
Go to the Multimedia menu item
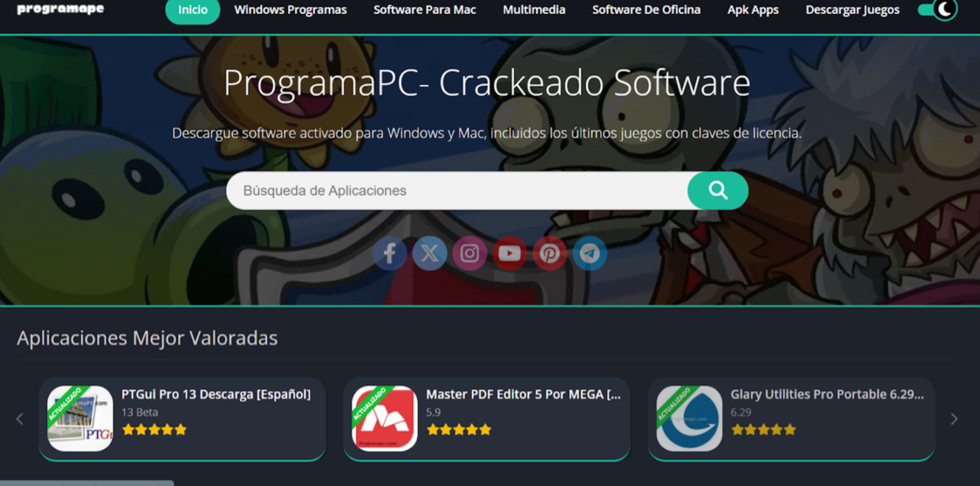point(534,10)
